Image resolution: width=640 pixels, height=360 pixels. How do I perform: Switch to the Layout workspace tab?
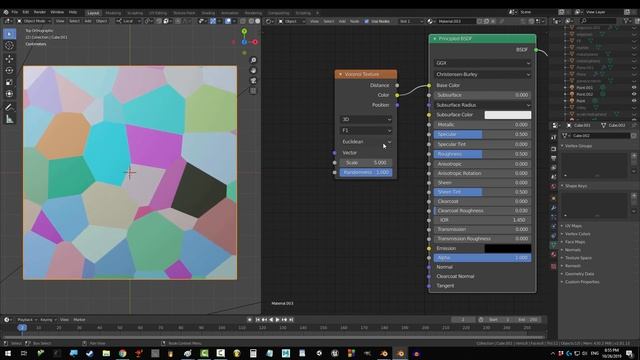pos(93,13)
